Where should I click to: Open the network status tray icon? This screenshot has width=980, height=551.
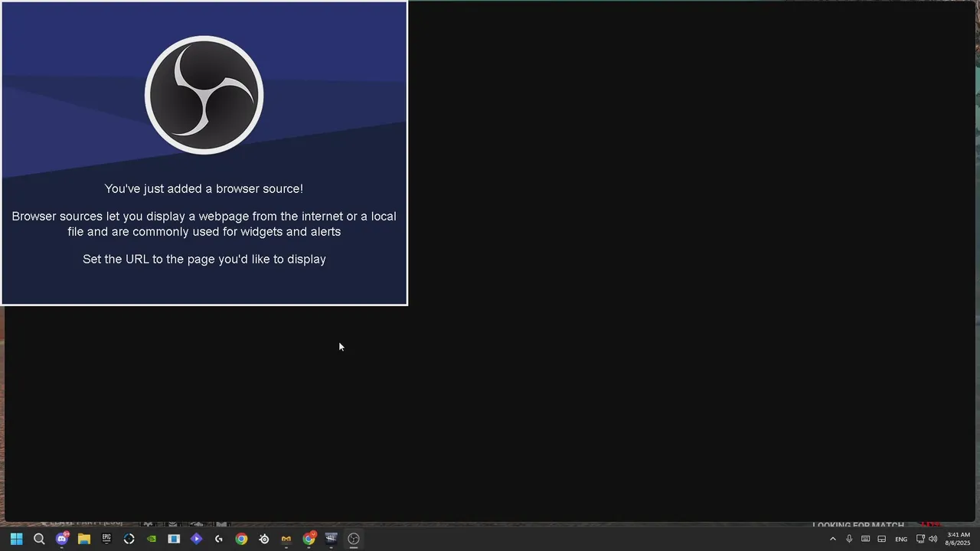920,539
